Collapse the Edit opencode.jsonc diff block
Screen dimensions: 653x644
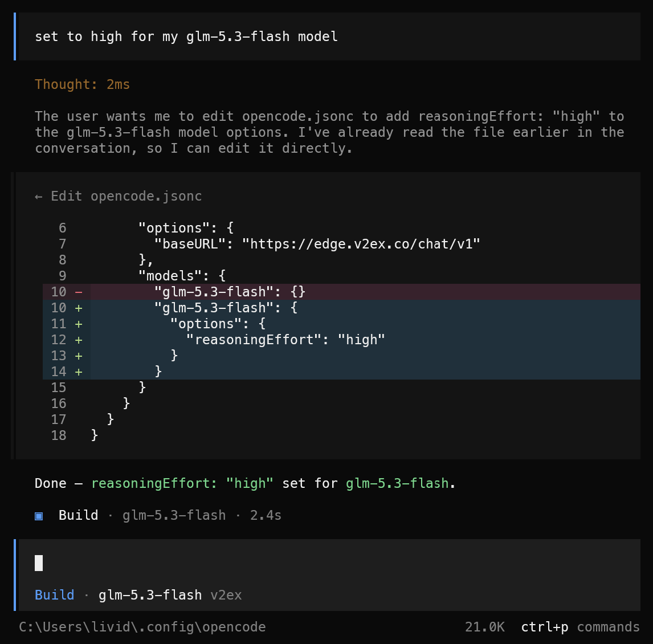point(119,196)
